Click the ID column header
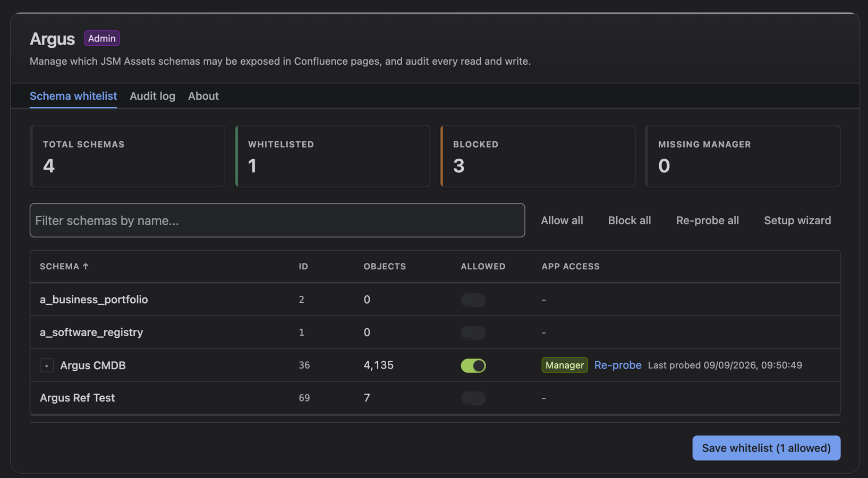Image resolution: width=868 pixels, height=478 pixels. coord(303,267)
